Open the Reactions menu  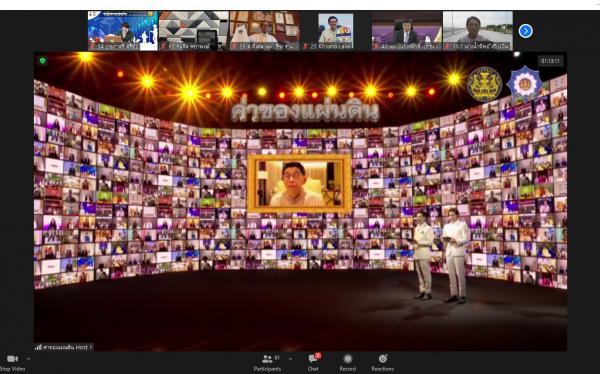point(383,363)
